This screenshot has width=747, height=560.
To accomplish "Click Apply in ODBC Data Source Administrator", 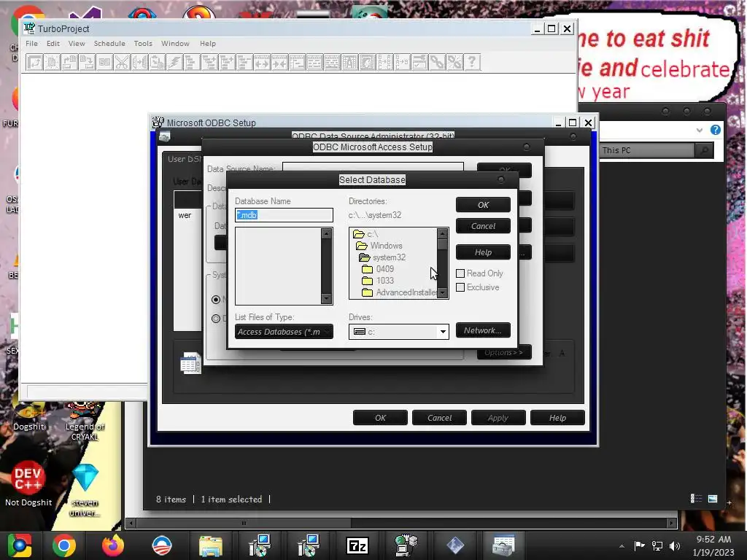I will tap(498, 418).
